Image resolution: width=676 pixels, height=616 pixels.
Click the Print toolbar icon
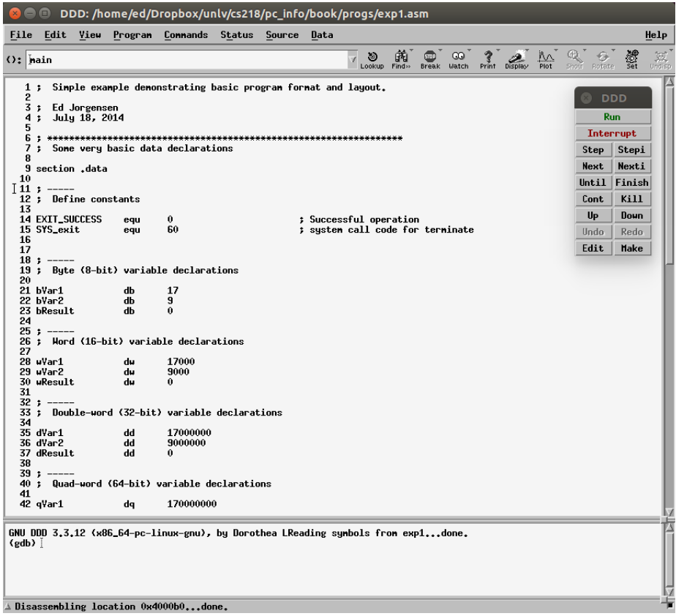[488, 59]
